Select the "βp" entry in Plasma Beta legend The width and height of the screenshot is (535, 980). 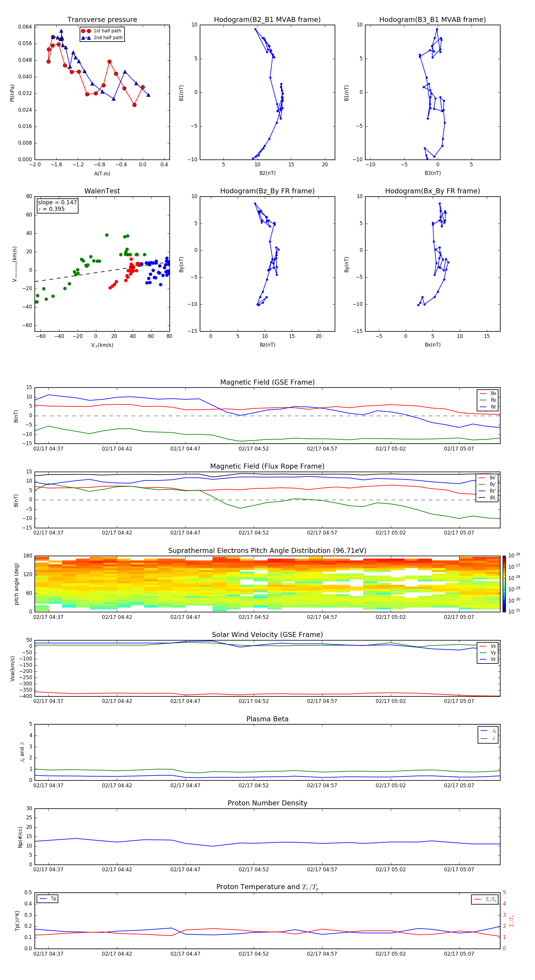pyautogui.click(x=489, y=731)
